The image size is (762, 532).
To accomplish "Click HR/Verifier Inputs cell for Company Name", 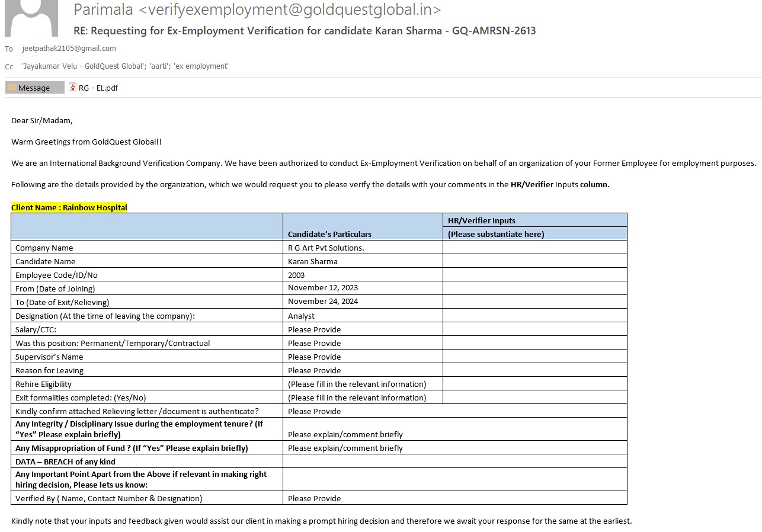I will [534, 248].
